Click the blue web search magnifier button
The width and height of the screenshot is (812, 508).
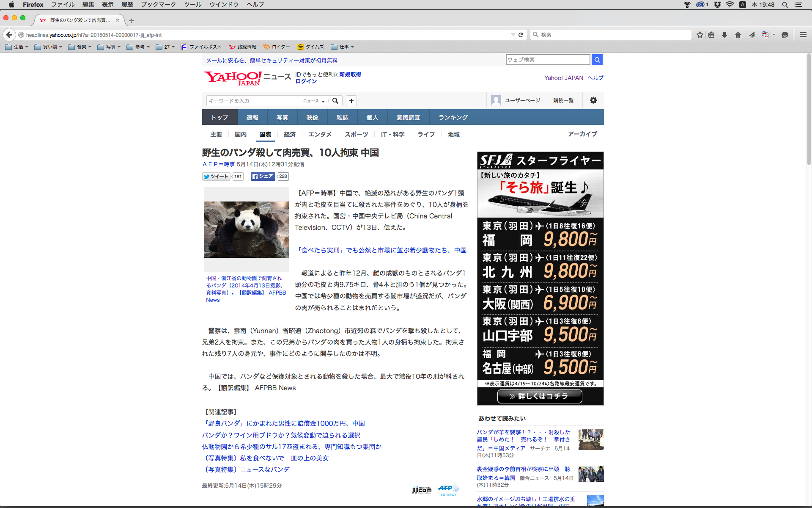597,60
